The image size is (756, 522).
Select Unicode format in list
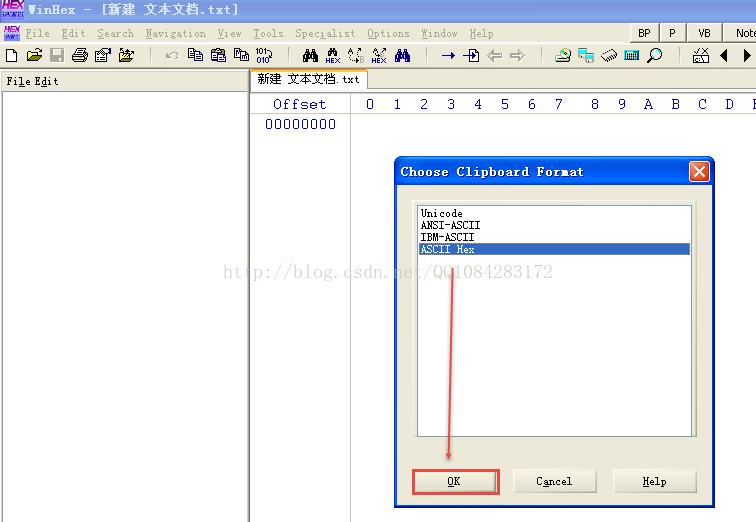554,213
